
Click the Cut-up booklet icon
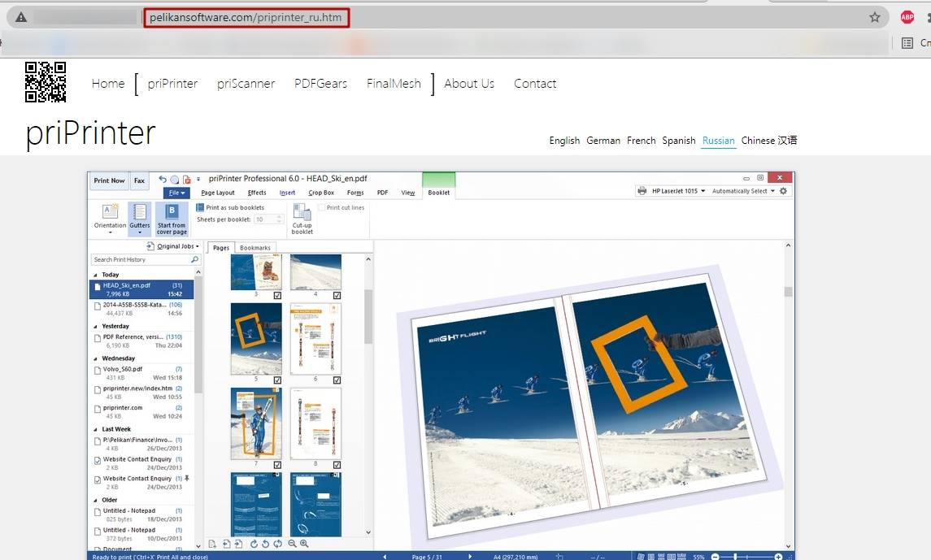(x=302, y=217)
